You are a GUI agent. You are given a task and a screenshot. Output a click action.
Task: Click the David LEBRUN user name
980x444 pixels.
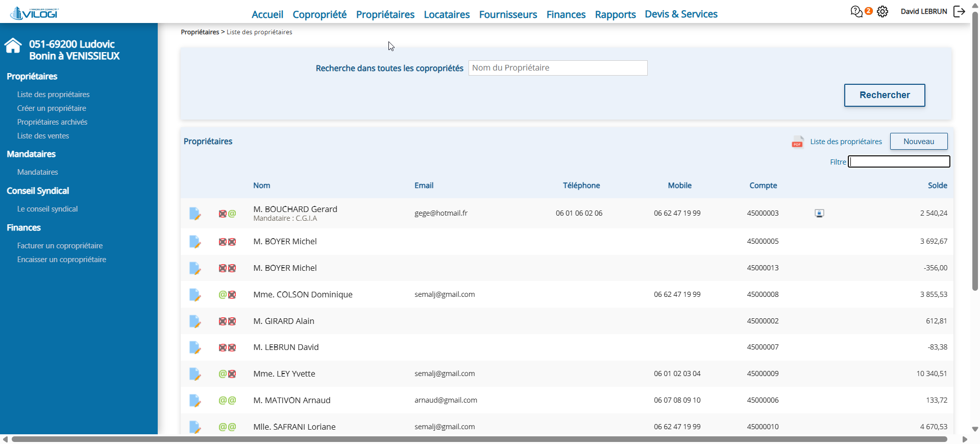pyautogui.click(x=924, y=11)
